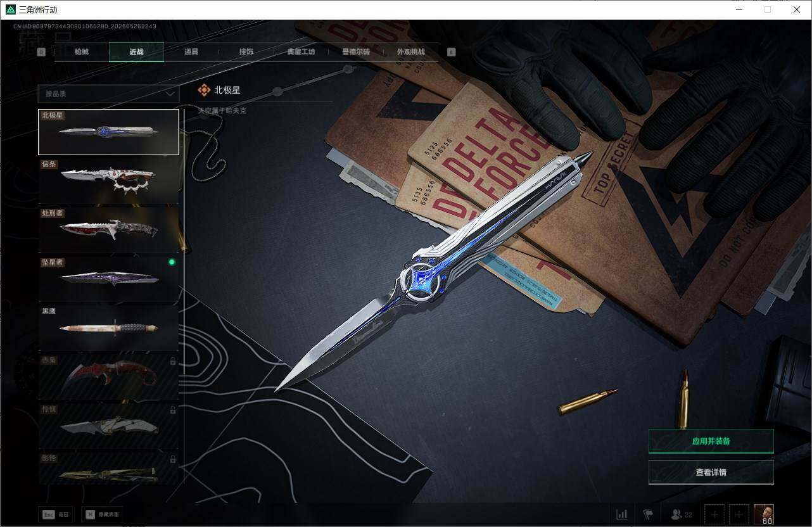Screen dimensions: 812x527
Task: Open the player avatar portrait
Action: [x=764, y=514]
